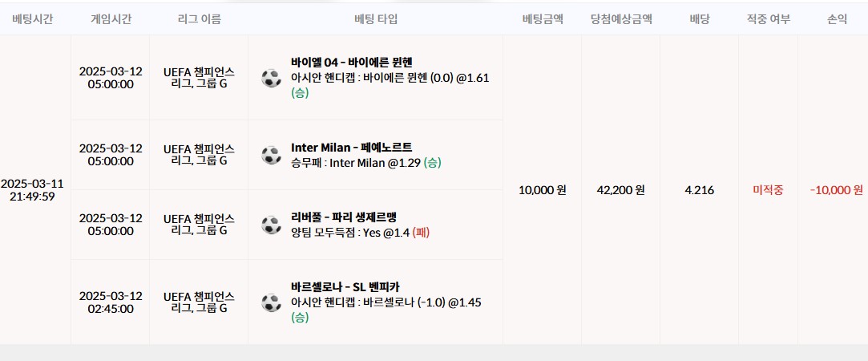Click the soccer ball icon for 리버풀 match
The image size is (868, 361).
point(271,225)
